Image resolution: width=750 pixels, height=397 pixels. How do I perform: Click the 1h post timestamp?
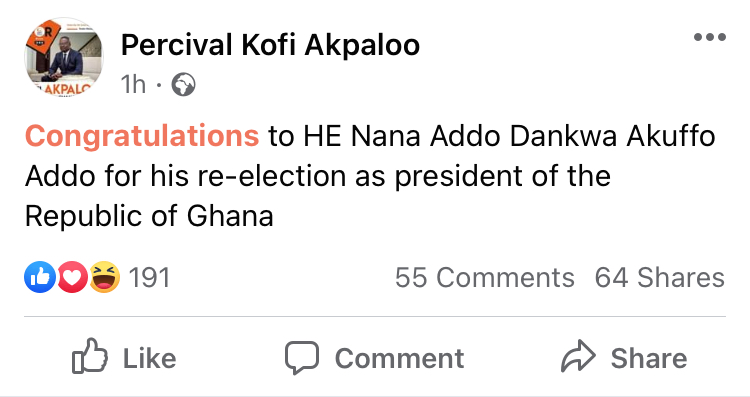133,85
